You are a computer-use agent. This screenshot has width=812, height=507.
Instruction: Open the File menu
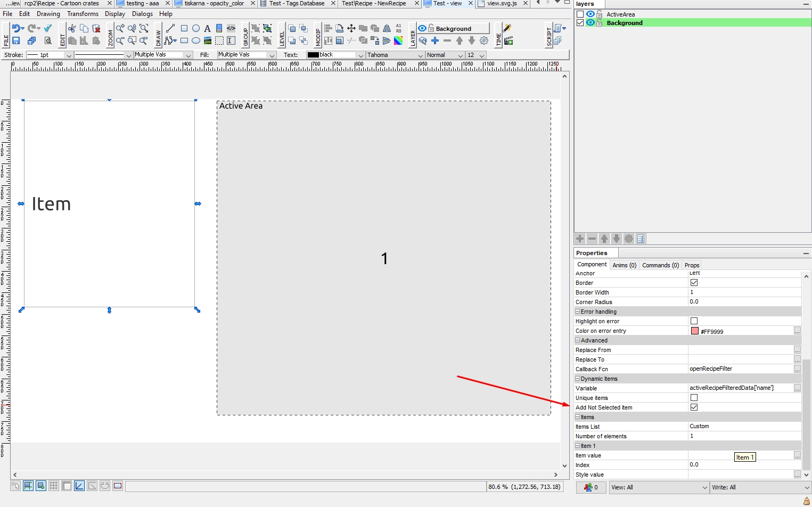tap(7, 14)
